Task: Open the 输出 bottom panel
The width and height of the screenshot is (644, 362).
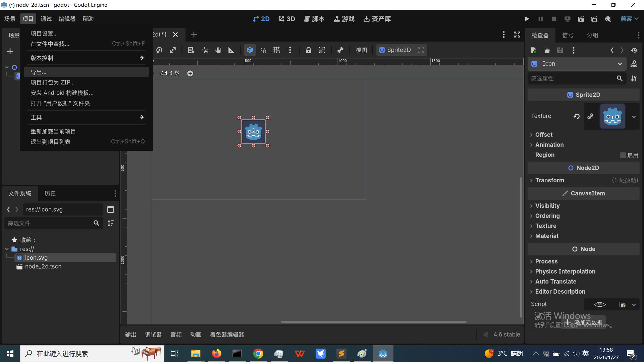Action: pyautogui.click(x=130, y=335)
